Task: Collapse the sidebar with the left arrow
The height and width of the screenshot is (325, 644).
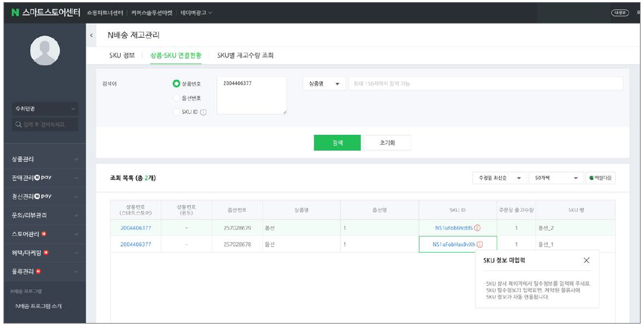Action: [x=91, y=35]
